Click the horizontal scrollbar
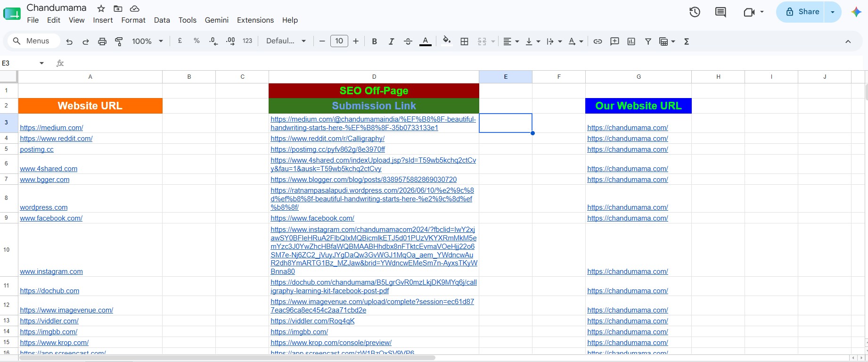The width and height of the screenshot is (868, 362). click(227, 358)
